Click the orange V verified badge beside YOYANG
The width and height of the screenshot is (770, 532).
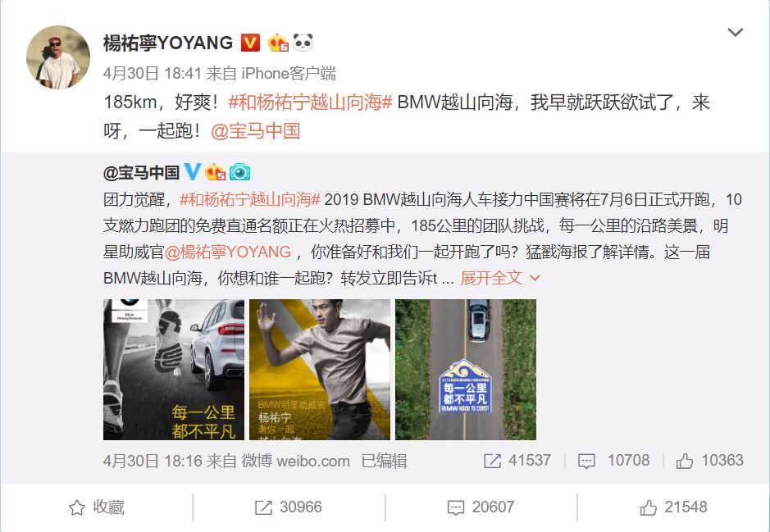(x=250, y=43)
